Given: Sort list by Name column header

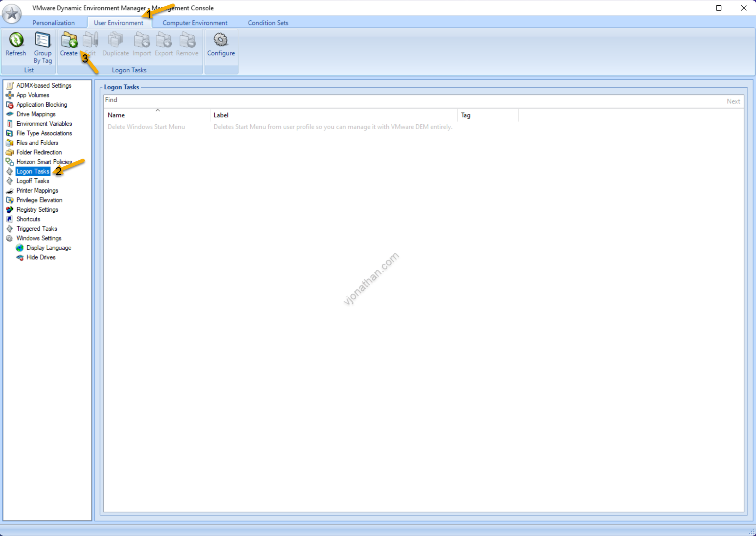Looking at the screenshot, I should 157,115.
